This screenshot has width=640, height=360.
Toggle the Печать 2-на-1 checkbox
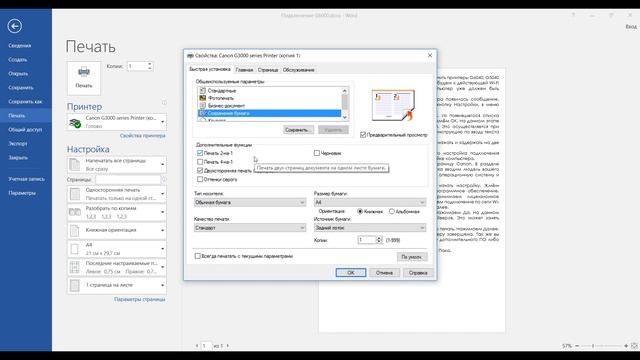200,153
